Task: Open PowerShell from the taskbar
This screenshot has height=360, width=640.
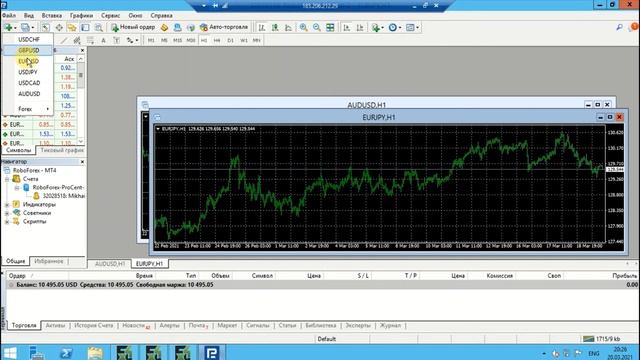Action: (66, 353)
